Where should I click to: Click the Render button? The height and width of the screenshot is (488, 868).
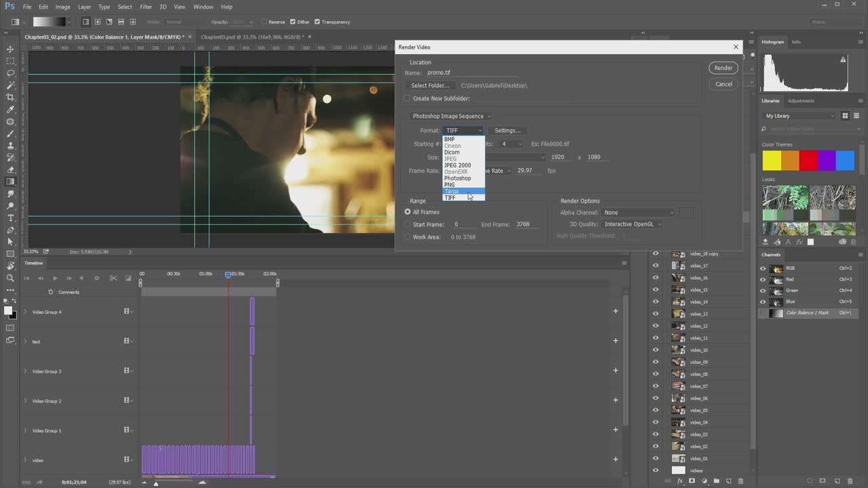tap(724, 68)
